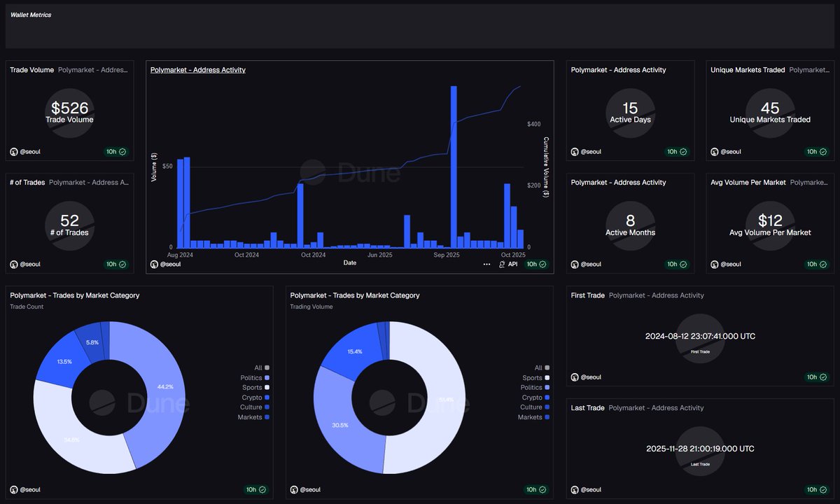
Task: Click the Wallet Metrics heading
Action: [31, 15]
